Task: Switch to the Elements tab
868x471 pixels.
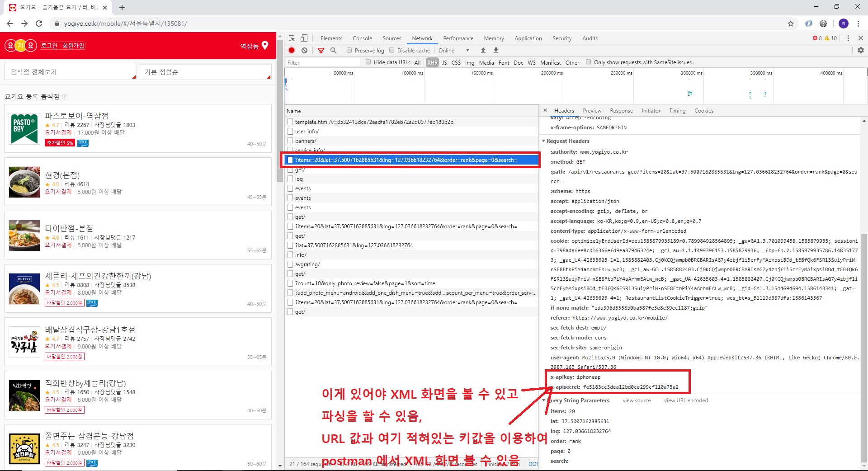Action: point(331,38)
